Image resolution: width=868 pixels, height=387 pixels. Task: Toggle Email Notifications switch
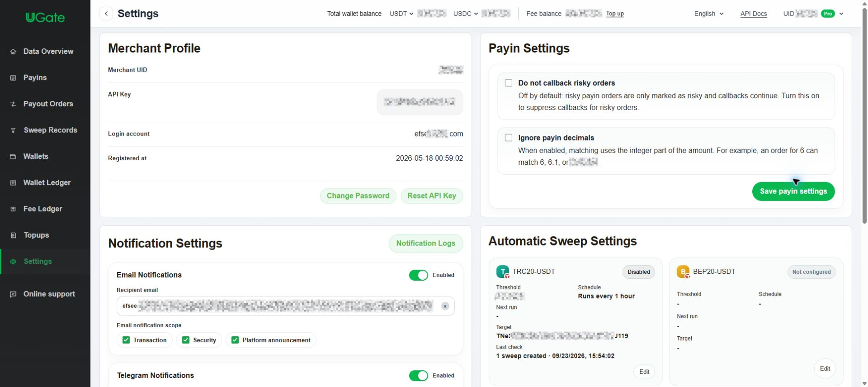tap(419, 275)
